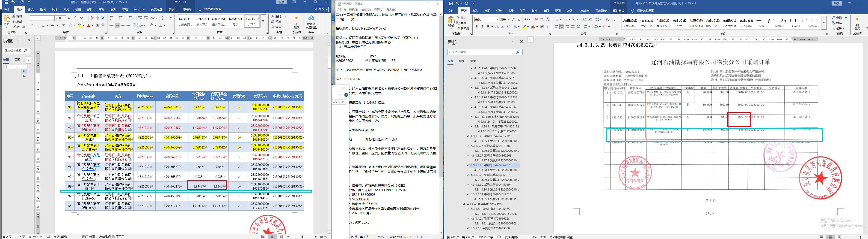Toggle Bold in right Word ribbon
The width and height of the screenshot is (868, 239).
[x=477, y=27]
